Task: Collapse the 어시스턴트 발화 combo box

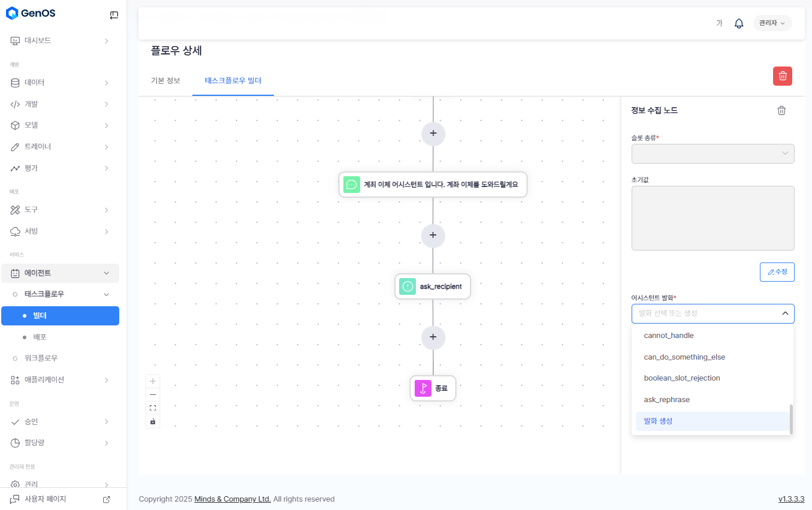Action: (784, 313)
